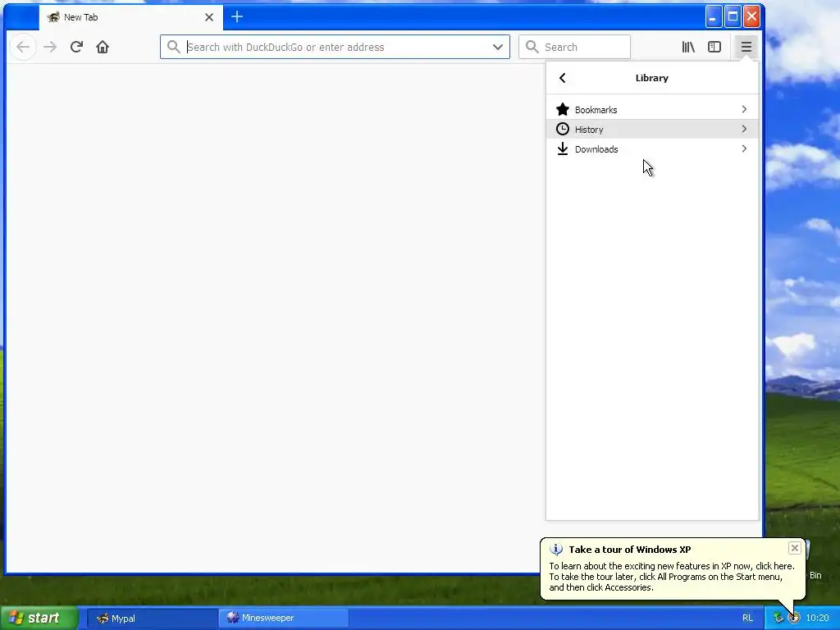Click the Mypal favicon on New Tab
The height and width of the screenshot is (630, 840).
point(53,17)
